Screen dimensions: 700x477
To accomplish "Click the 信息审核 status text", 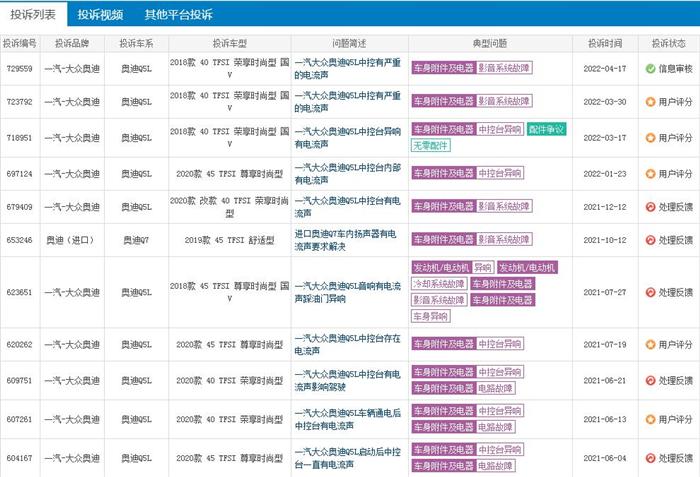I will (x=675, y=69).
